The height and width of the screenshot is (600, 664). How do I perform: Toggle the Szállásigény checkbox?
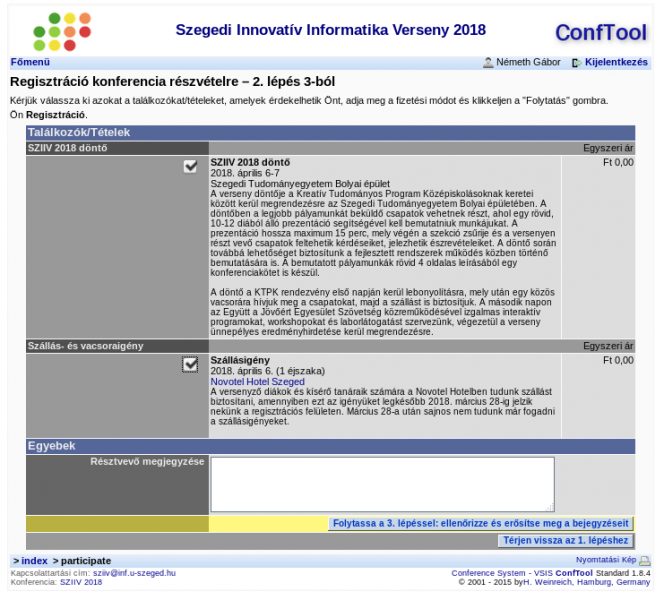click(x=190, y=365)
